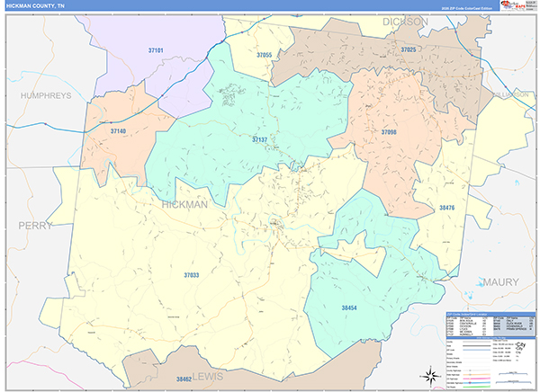Viewport: 540px width, 392px height.
Task: Select the ZIP code label 37055
Action: 264,55
